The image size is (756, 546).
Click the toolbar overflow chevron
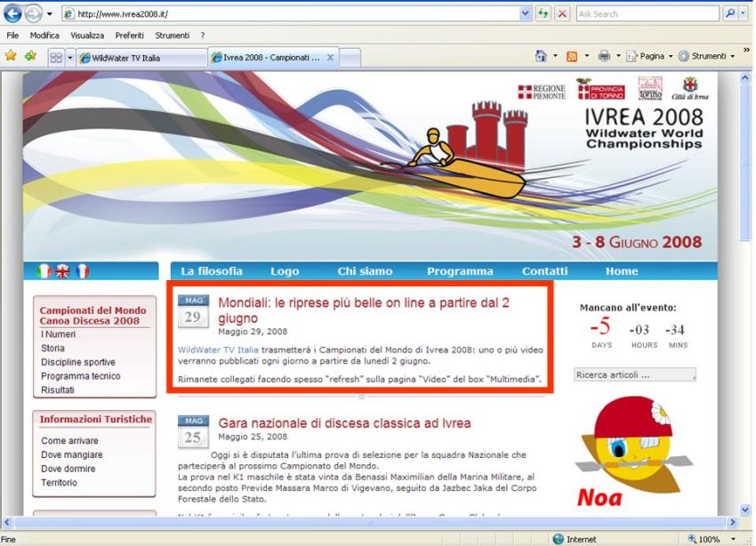click(746, 50)
